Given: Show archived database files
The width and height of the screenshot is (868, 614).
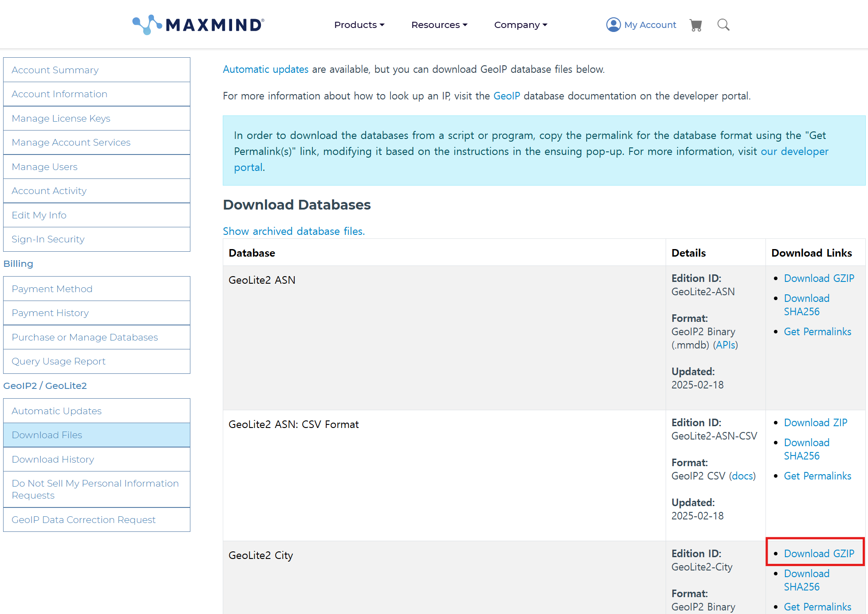Looking at the screenshot, I should click(x=293, y=231).
